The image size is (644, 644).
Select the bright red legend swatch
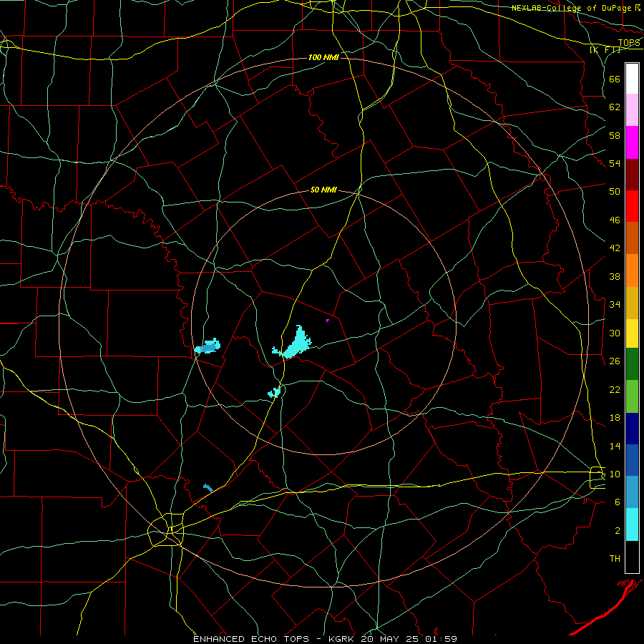(632, 206)
